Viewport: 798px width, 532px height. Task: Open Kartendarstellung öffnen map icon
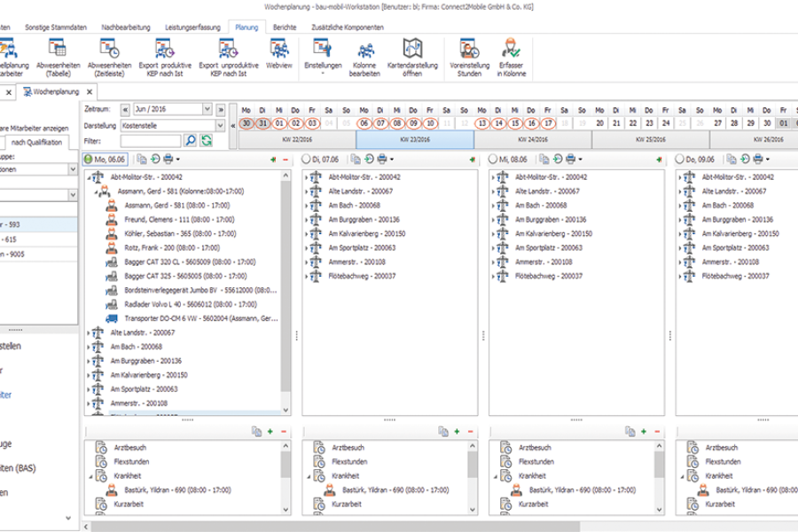(412, 51)
